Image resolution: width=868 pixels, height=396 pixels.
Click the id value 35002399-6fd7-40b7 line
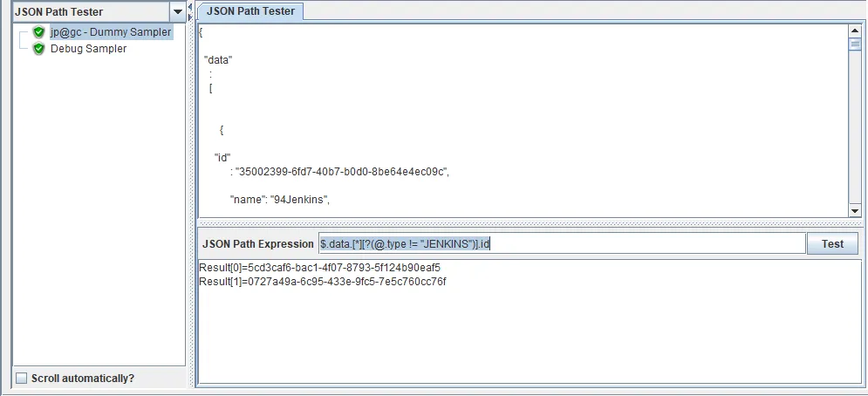339,172
